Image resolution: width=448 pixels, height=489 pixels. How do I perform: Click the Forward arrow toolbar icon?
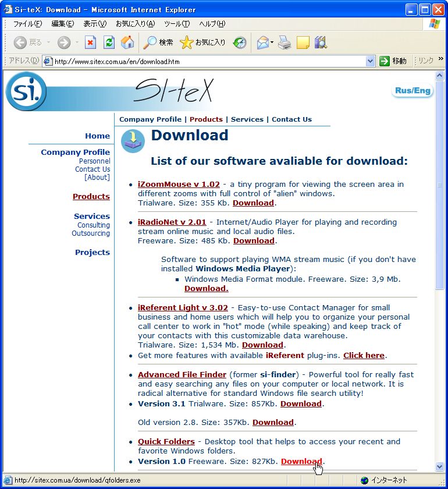[64, 42]
